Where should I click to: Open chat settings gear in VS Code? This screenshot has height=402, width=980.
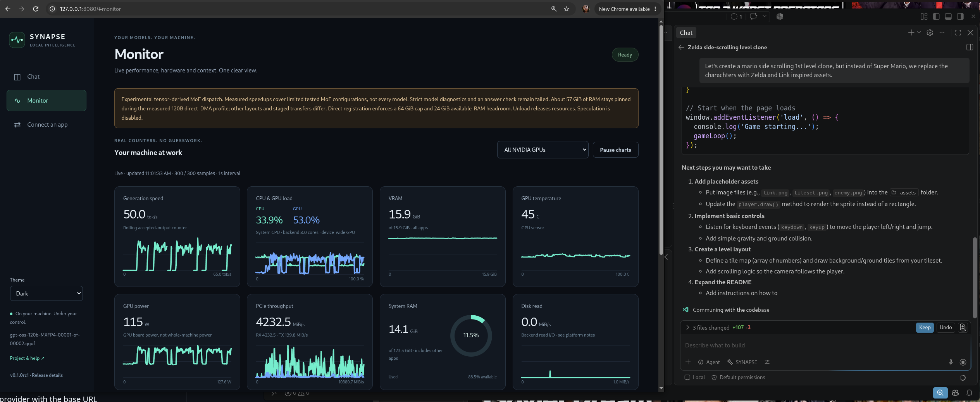click(930, 33)
